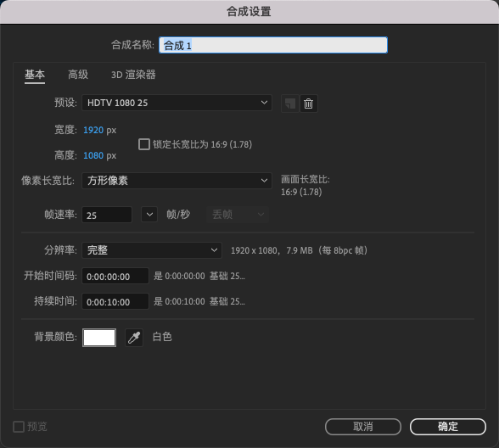This screenshot has width=499, height=448.
Task: Switch to the 高级 tab
Action: (x=78, y=75)
